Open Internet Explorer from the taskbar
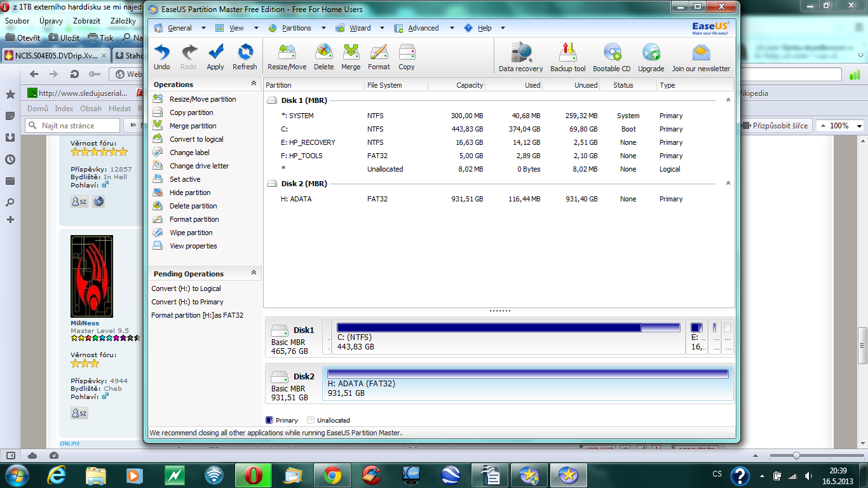 tap(57, 475)
